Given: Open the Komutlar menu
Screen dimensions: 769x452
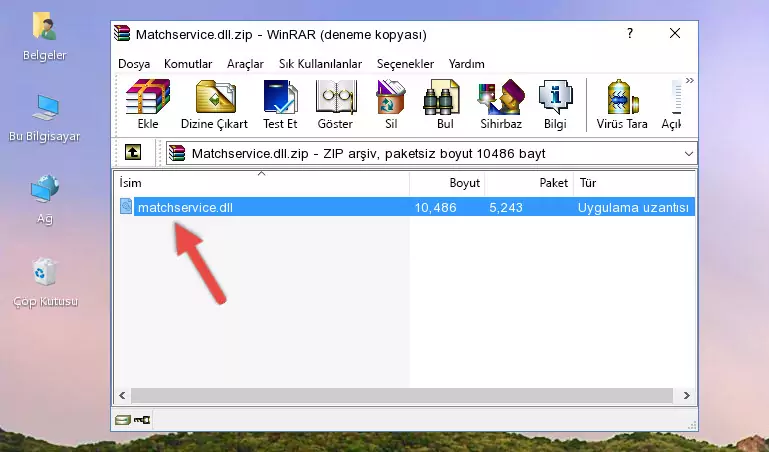Looking at the screenshot, I should [188, 64].
